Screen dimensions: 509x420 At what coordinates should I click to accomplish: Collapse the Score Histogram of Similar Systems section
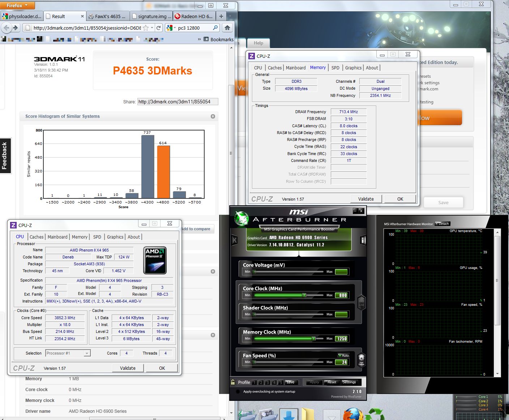tap(213, 116)
